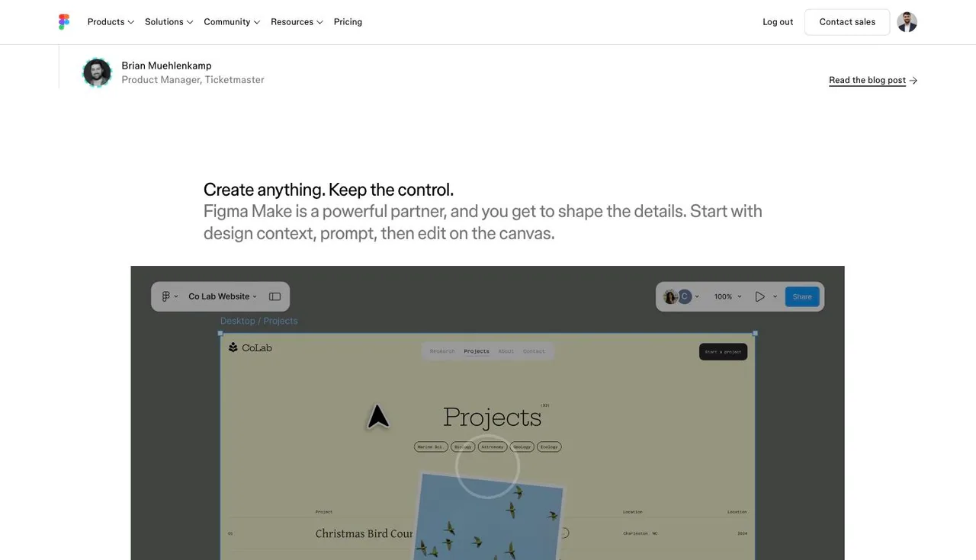Select the Projects tab in mockup nav

tap(477, 351)
